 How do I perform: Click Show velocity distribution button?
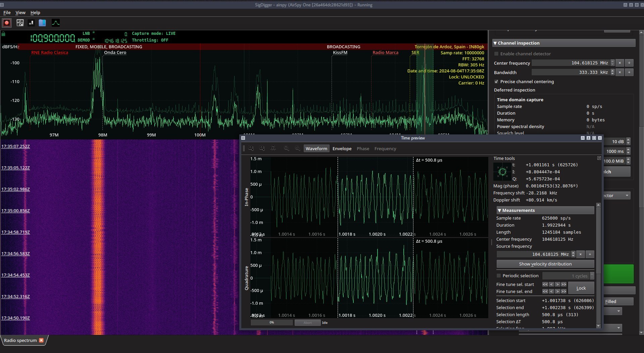click(x=545, y=264)
